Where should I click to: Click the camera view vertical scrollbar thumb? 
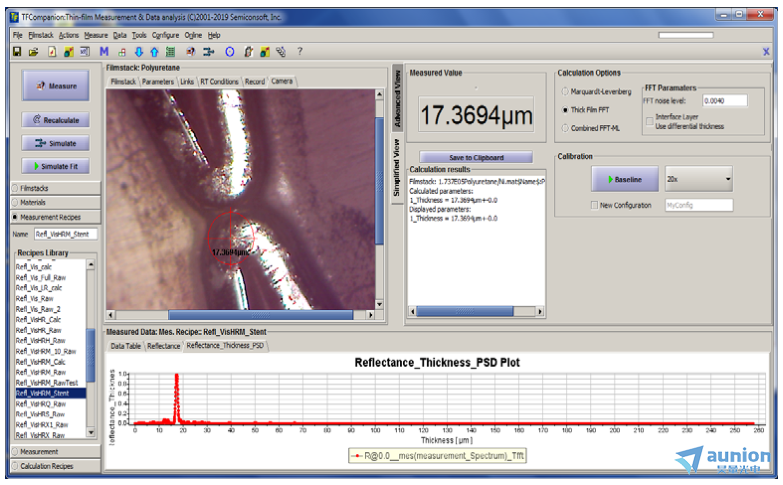tap(380, 181)
